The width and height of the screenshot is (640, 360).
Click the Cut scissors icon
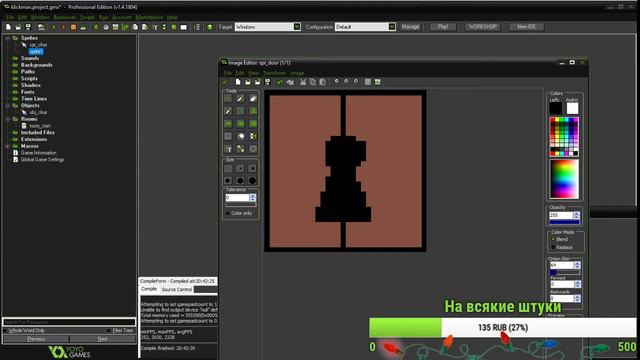point(303,82)
